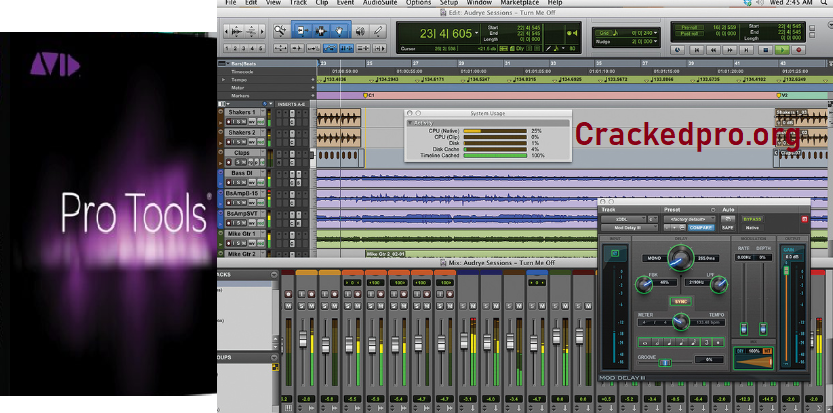Click the FBK feedback knob
This screenshot has height=413, width=833.
[644, 285]
